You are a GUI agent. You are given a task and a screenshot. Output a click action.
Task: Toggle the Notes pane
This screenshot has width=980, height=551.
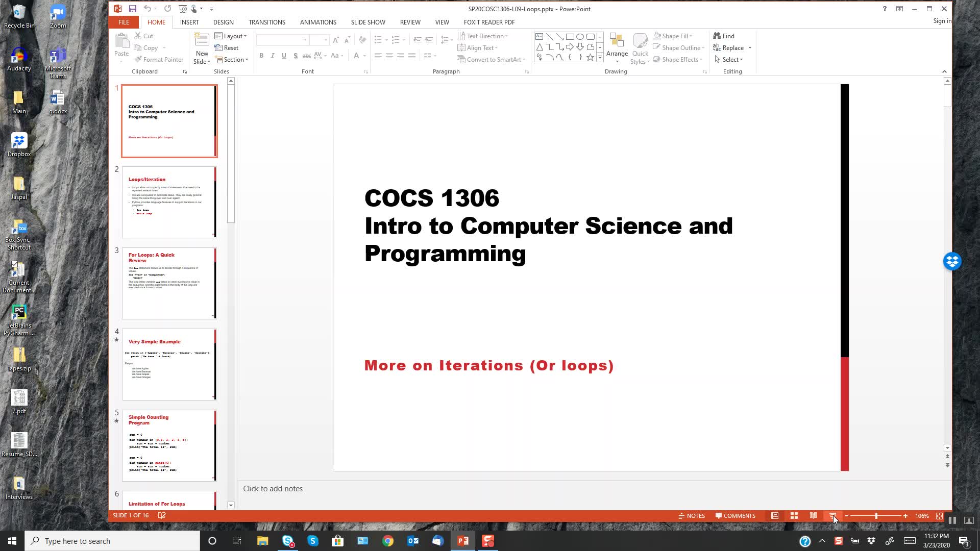point(692,516)
